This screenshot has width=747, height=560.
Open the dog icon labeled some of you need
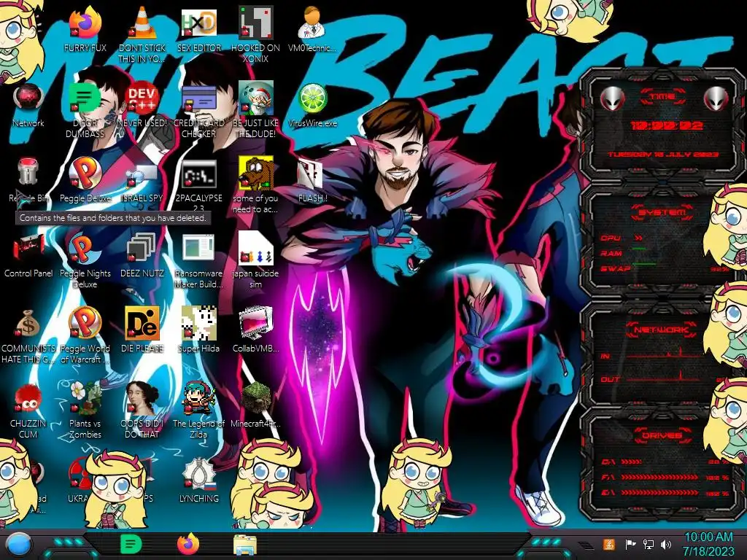256,174
